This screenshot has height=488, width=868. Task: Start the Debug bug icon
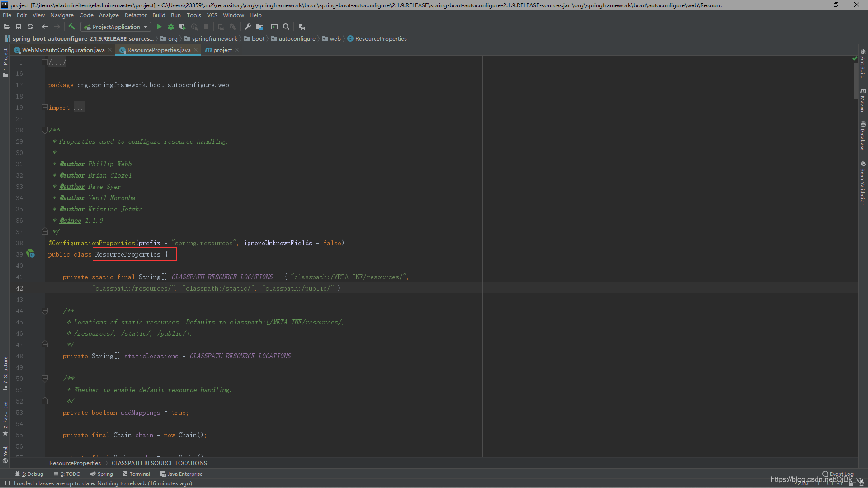pyautogui.click(x=171, y=27)
